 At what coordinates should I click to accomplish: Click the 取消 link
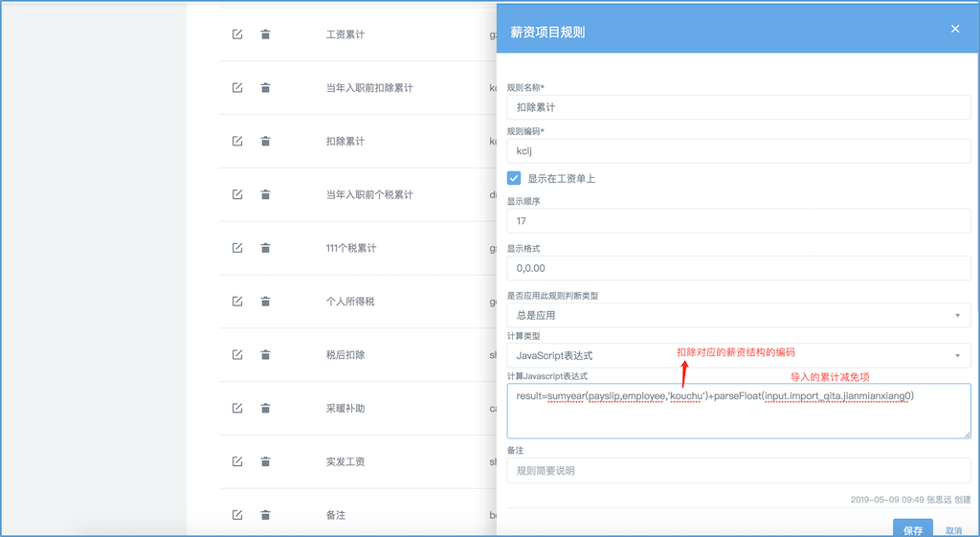click(x=954, y=530)
